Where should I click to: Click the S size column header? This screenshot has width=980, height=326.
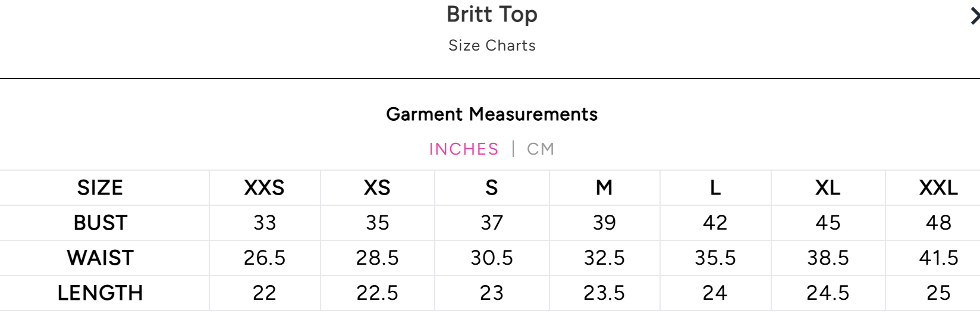[x=491, y=188]
